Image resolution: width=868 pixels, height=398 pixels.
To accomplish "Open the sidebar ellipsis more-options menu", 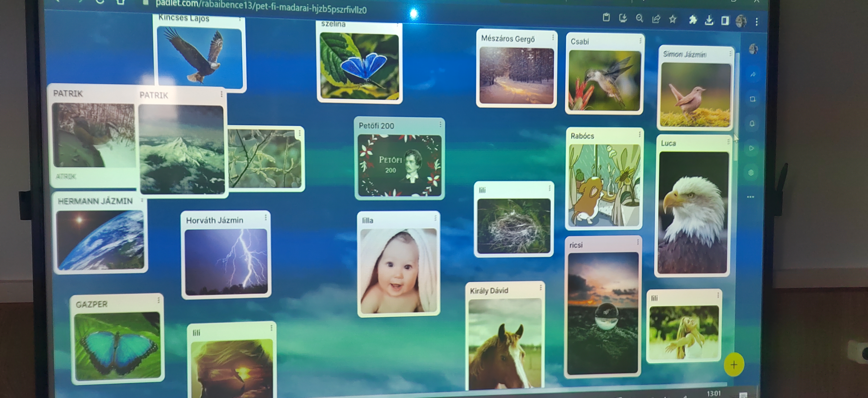I will pyautogui.click(x=750, y=197).
